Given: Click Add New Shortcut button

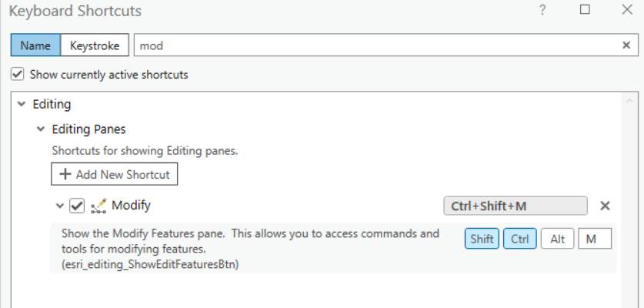Looking at the screenshot, I should click(115, 174).
